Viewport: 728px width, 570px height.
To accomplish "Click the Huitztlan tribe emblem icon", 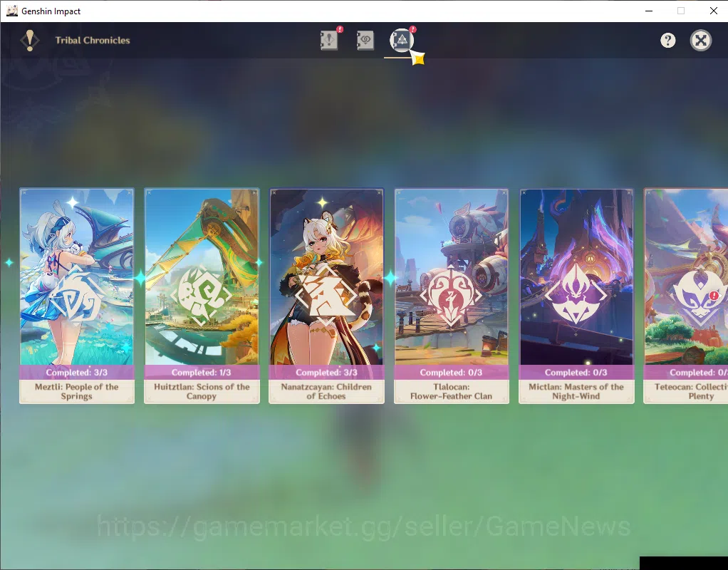I will [201, 296].
